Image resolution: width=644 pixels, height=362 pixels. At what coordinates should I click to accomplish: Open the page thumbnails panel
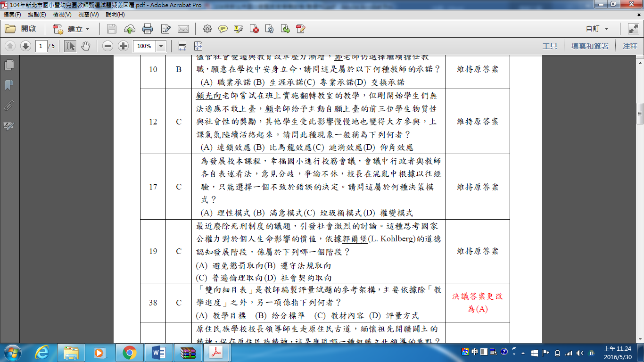8,65
